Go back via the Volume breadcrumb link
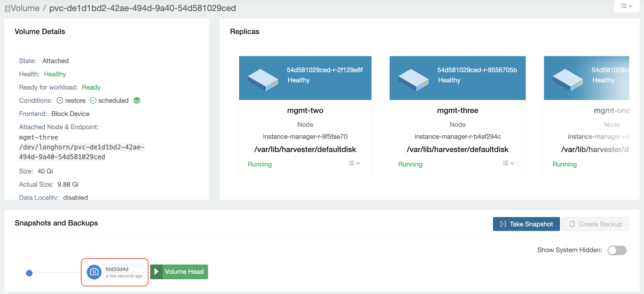This screenshot has width=644, height=294. pyautogui.click(x=25, y=8)
